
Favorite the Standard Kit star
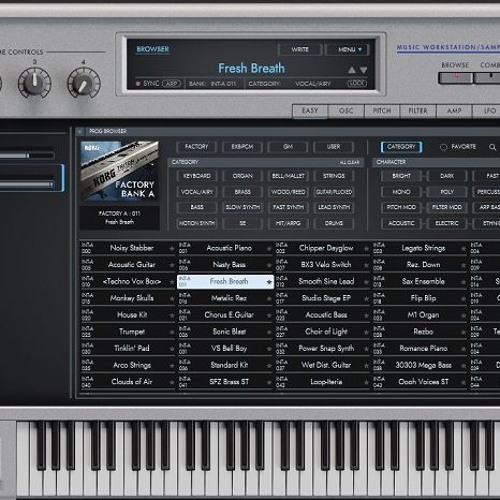[x=269, y=366]
